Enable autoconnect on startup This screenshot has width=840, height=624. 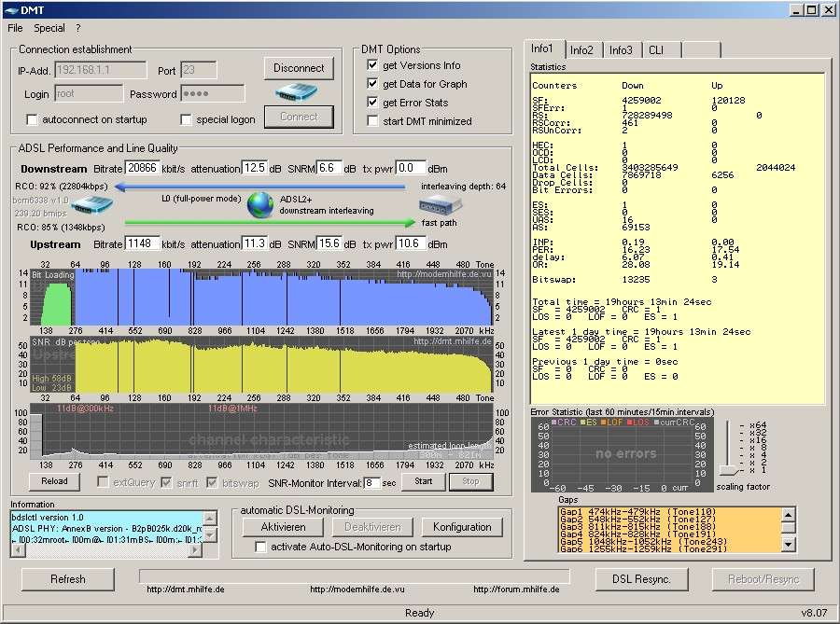[32, 120]
